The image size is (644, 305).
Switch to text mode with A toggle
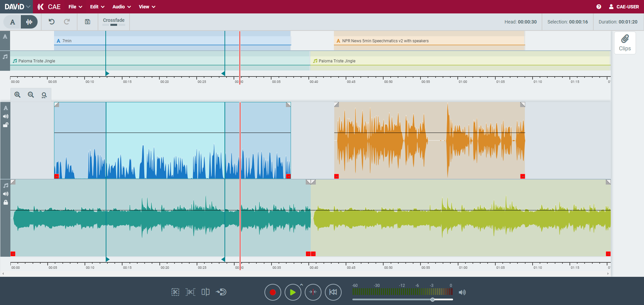12,22
